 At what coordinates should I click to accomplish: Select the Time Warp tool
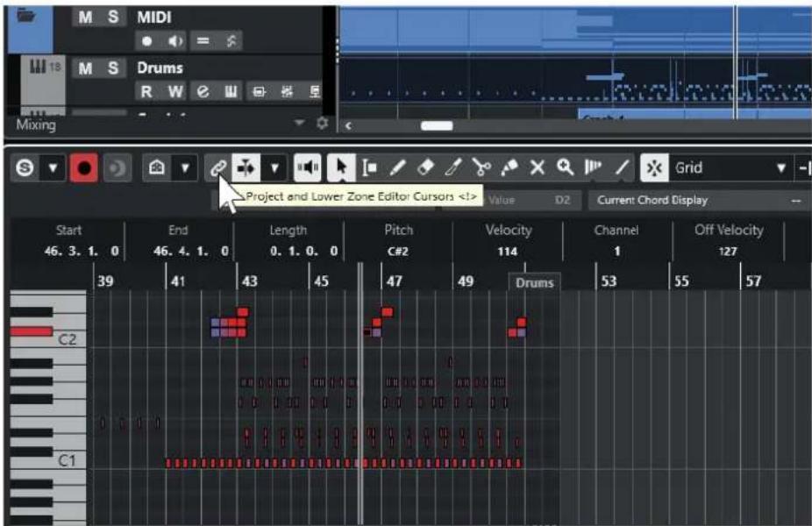click(x=593, y=167)
